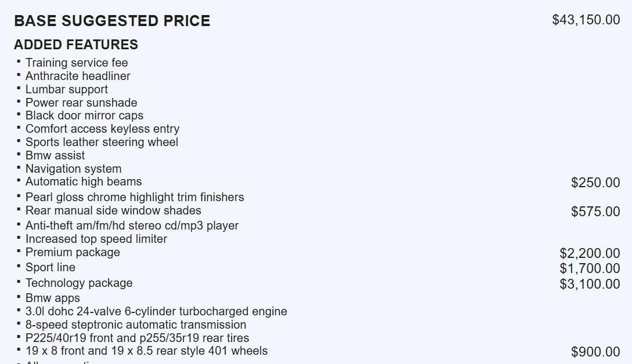632x364 pixels.
Task: Select 8-speed steptronic automatic transmission line
Action: [x=136, y=325]
